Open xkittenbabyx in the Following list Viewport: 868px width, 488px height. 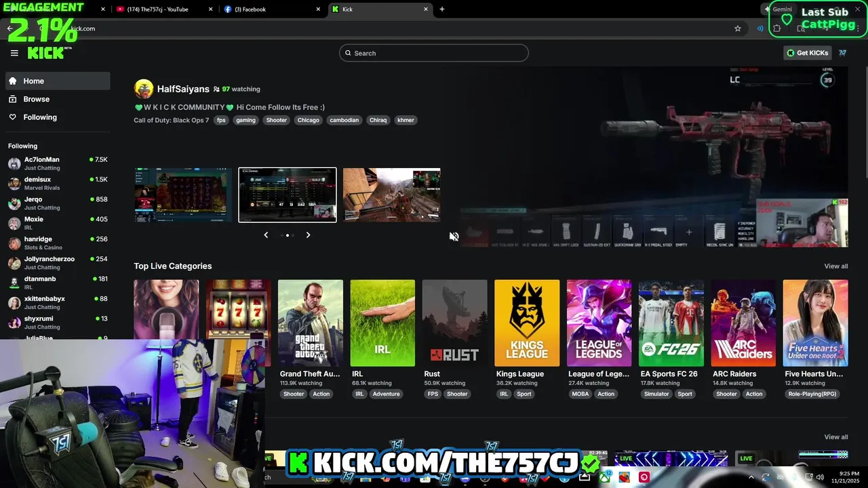[x=58, y=302]
